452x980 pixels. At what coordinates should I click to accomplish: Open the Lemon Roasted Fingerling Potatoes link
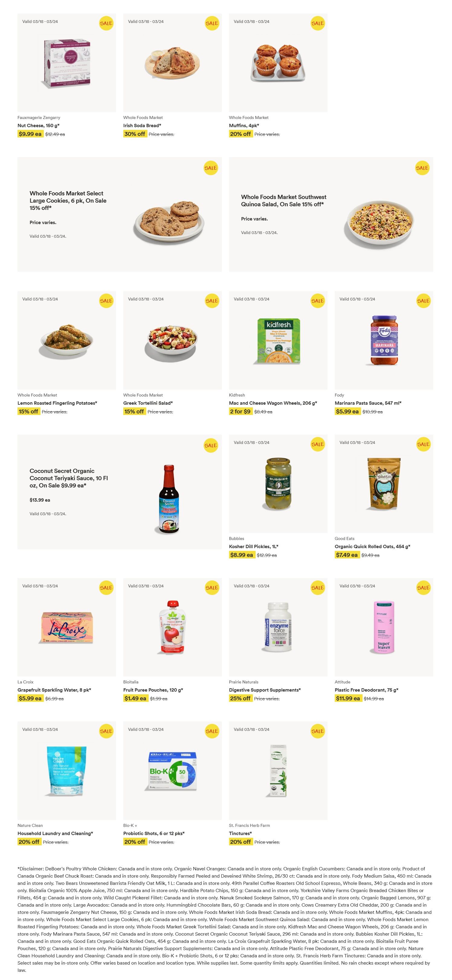coord(57,403)
